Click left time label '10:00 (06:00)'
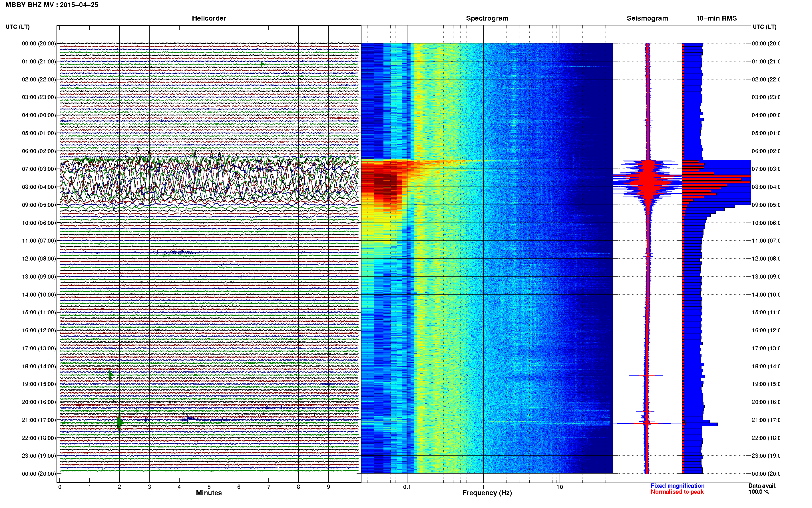The height and width of the screenshot is (508, 812). (x=39, y=223)
